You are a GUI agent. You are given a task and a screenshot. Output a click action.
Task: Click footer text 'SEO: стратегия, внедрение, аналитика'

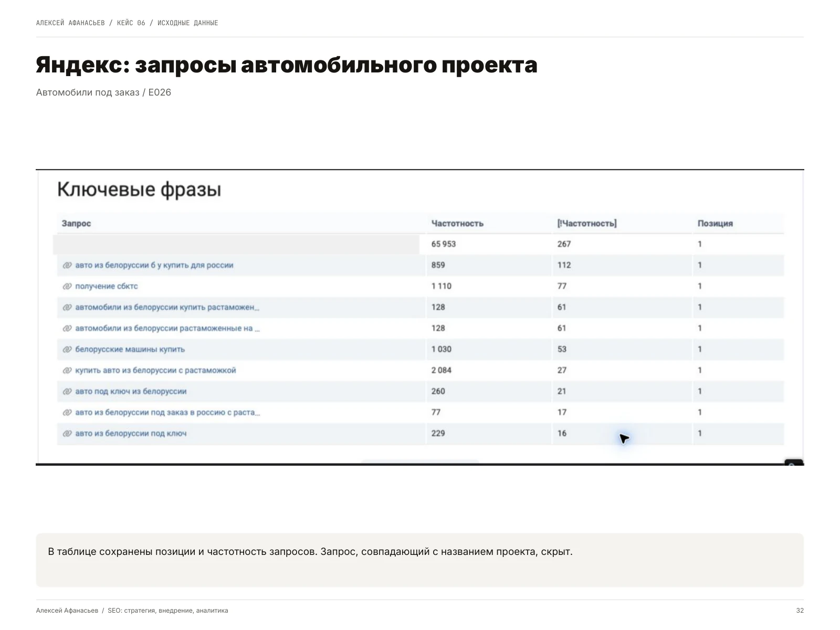tap(168, 611)
